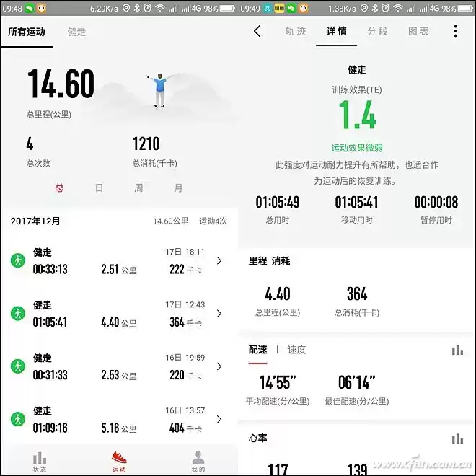Tap walking icon of 01:09:16 workout
Image resolution: width=476 pixels, height=476 pixels.
(x=18, y=419)
